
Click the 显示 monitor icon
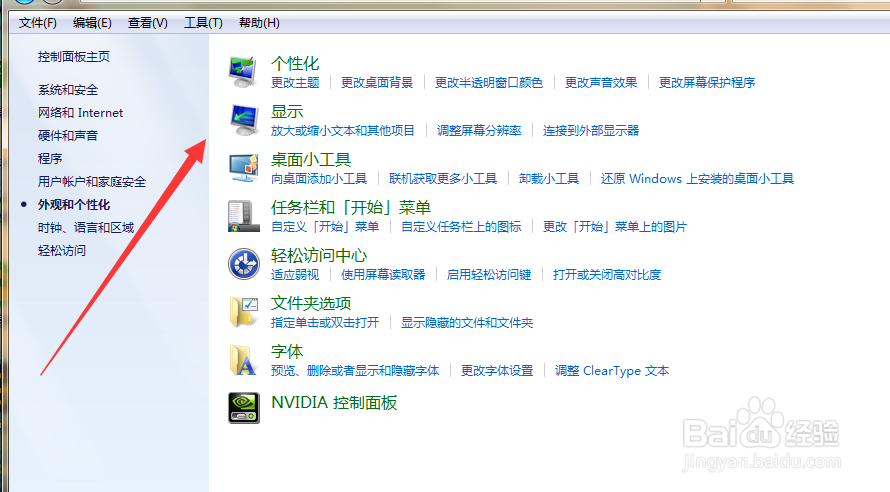(244, 120)
